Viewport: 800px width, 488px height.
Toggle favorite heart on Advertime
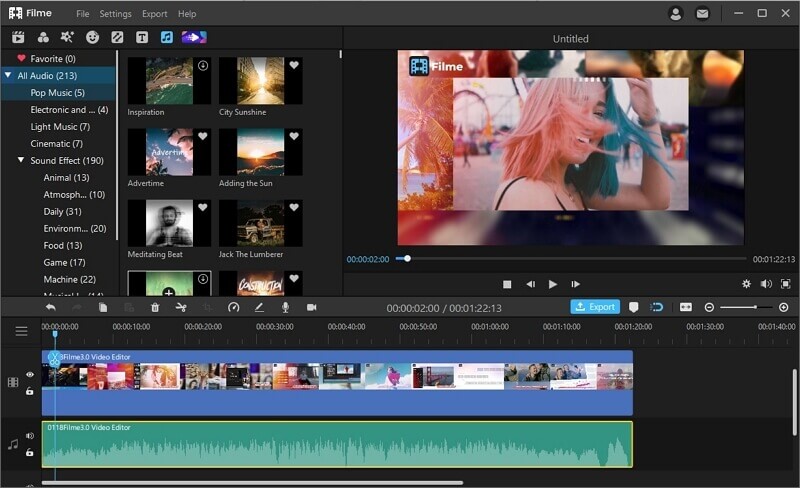coord(203,136)
